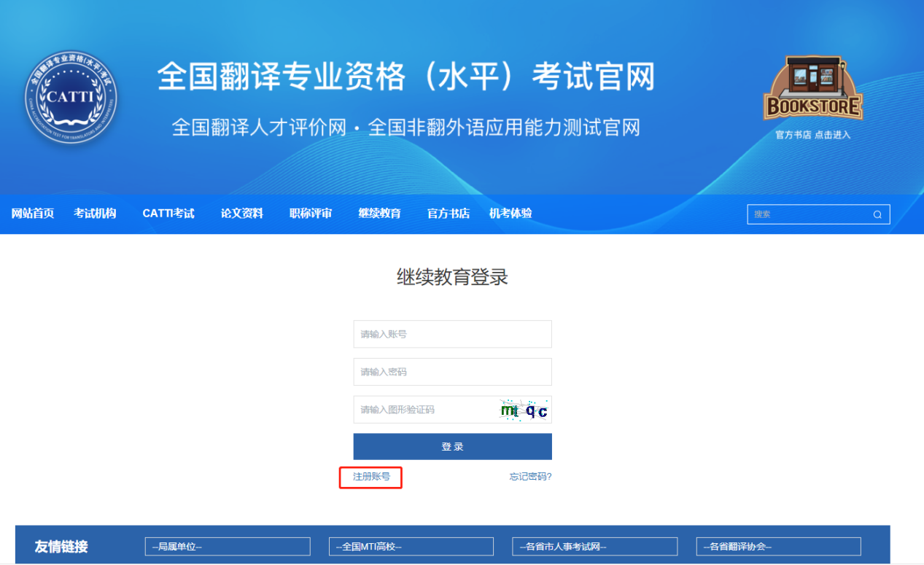924x565 pixels.
Task: Open the 各省市人事考试网 dropdown
Action: [x=594, y=547]
